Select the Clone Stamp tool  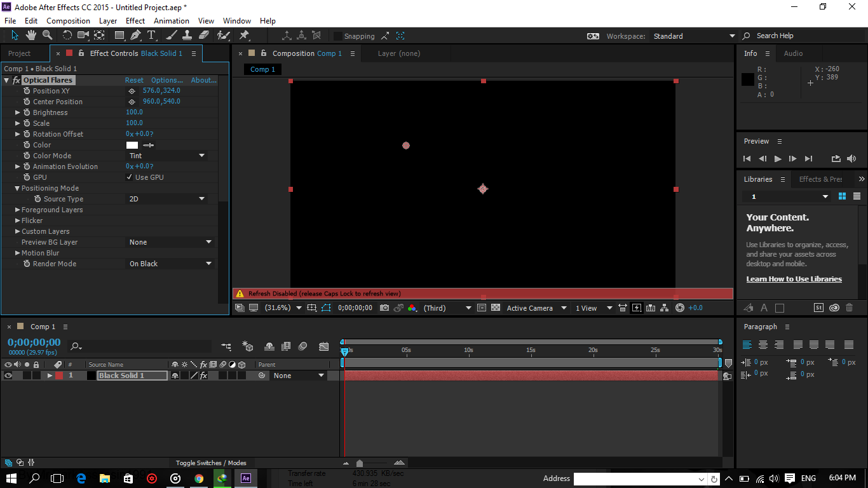click(x=188, y=36)
